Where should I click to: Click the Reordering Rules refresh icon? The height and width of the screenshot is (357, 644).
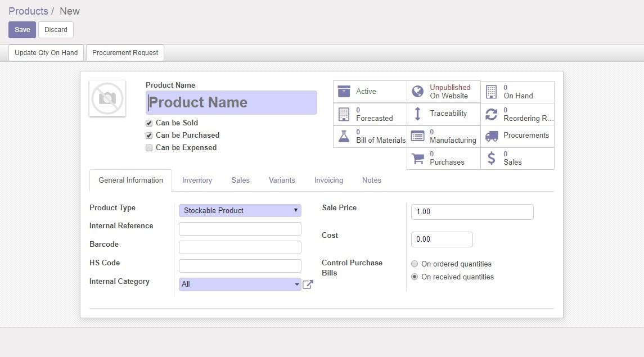[x=491, y=113]
